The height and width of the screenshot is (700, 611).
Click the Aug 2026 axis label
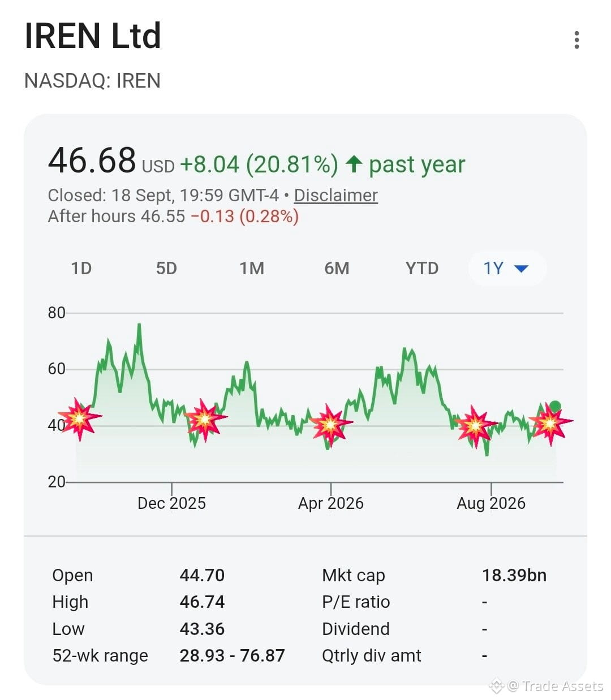[491, 503]
